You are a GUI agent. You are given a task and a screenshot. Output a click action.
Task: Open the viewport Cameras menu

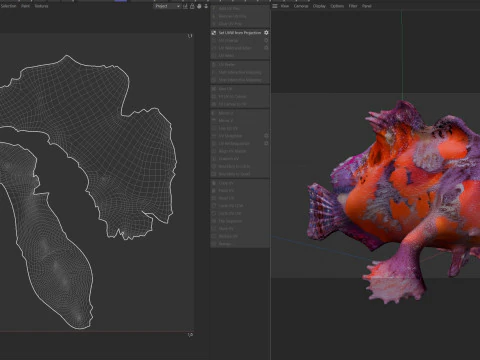(x=301, y=6)
